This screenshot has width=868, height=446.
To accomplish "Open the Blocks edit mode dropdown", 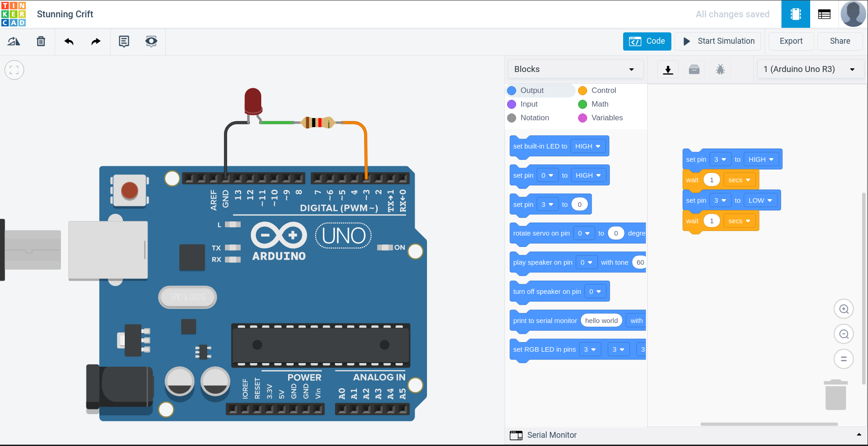I will [x=575, y=69].
